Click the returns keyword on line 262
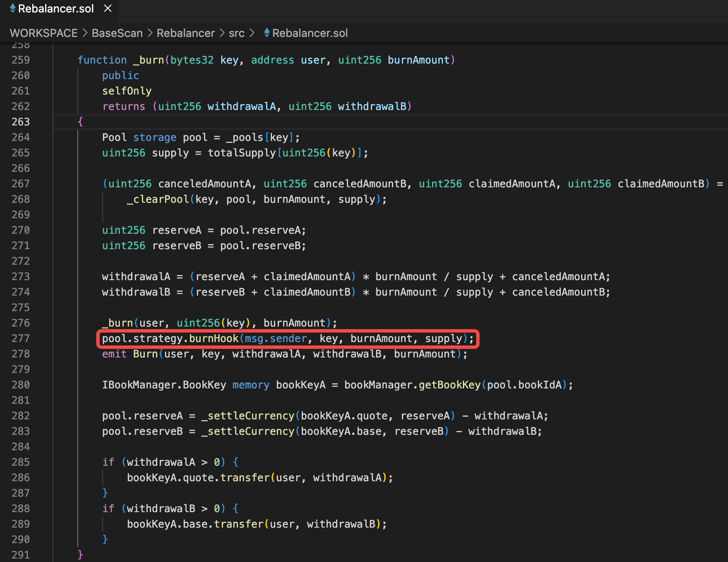 click(x=124, y=107)
